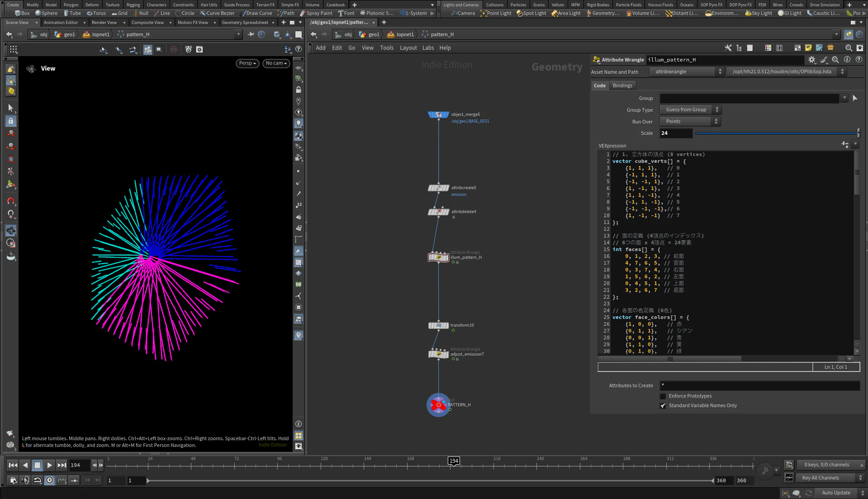Uncheck Standard Variable Names Only

point(663,406)
